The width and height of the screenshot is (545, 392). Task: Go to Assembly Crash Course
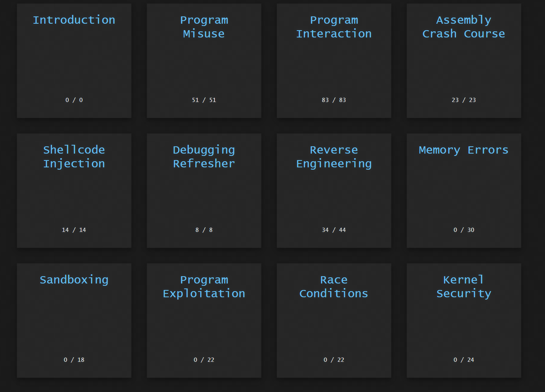click(464, 27)
